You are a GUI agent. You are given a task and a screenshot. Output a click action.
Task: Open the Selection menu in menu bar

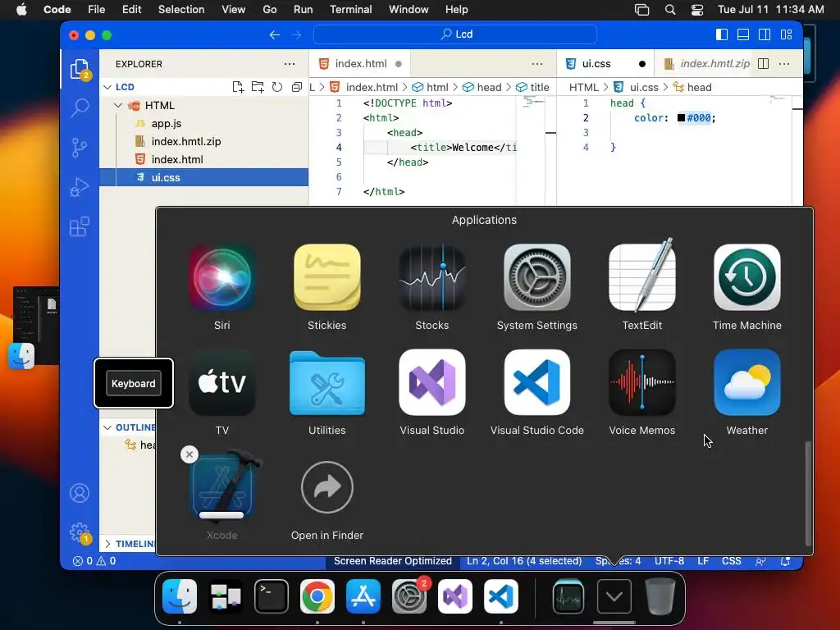[x=181, y=10]
